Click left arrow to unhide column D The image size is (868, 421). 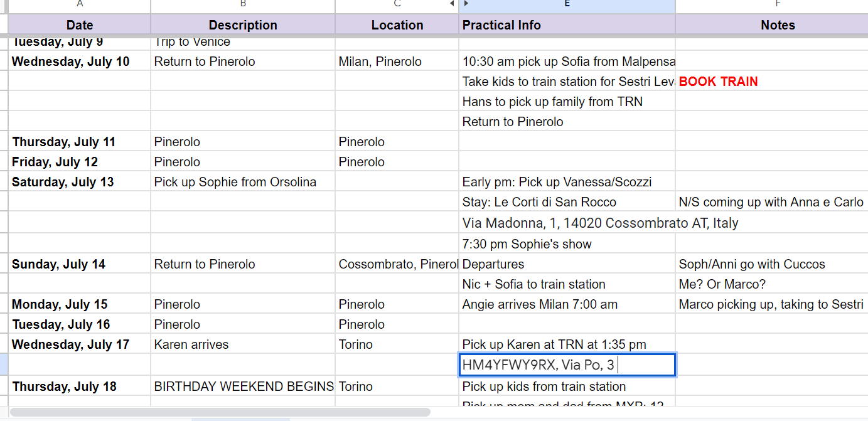[x=452, y=4]
